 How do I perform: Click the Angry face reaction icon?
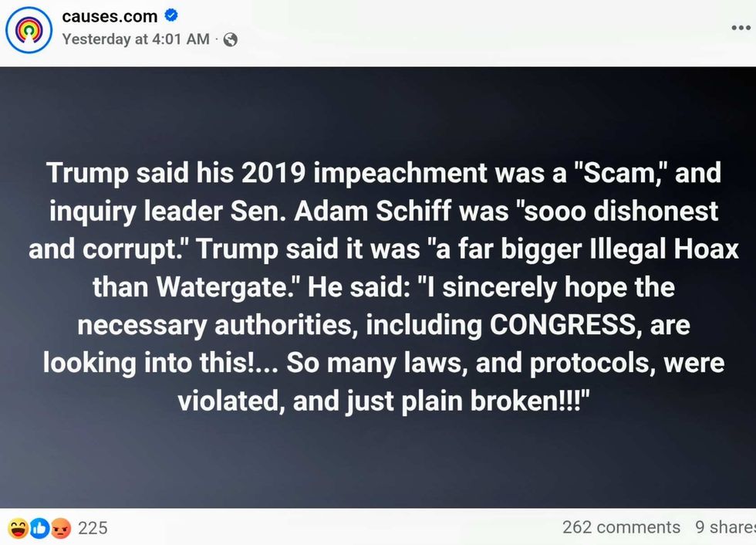[61, 528]
